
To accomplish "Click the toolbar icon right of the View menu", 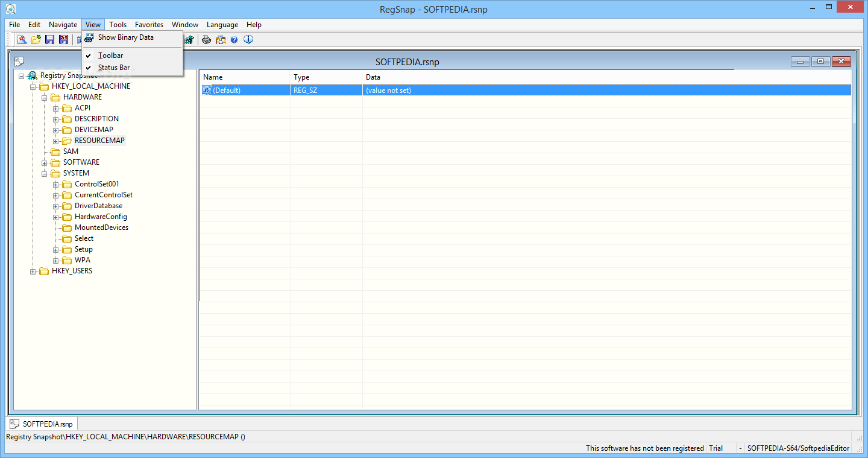I will click(x=189, y=40).
